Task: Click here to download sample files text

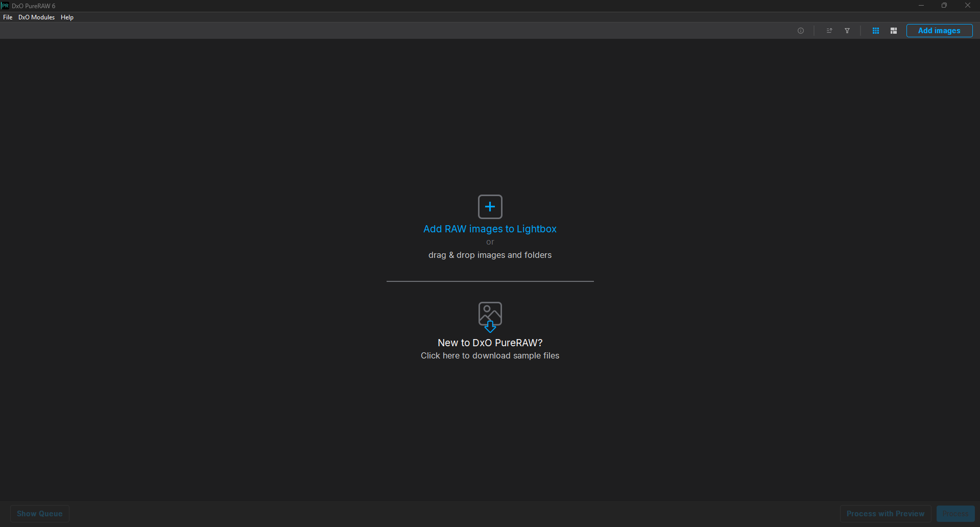Action: [x=490, y=355]
